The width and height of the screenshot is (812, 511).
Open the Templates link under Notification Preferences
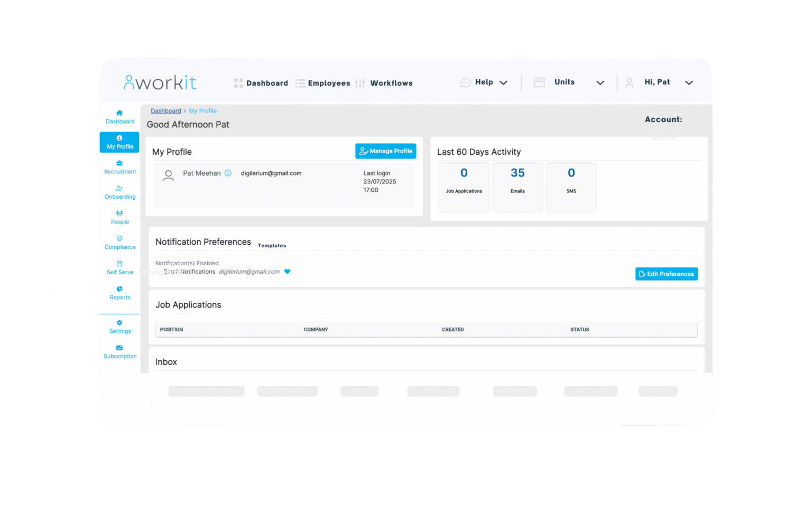tap(272, 245)
